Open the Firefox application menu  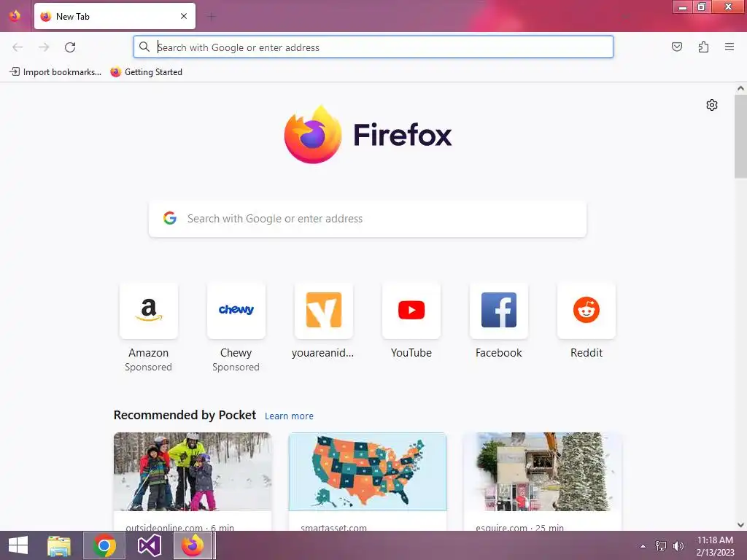tap(729, 47)
